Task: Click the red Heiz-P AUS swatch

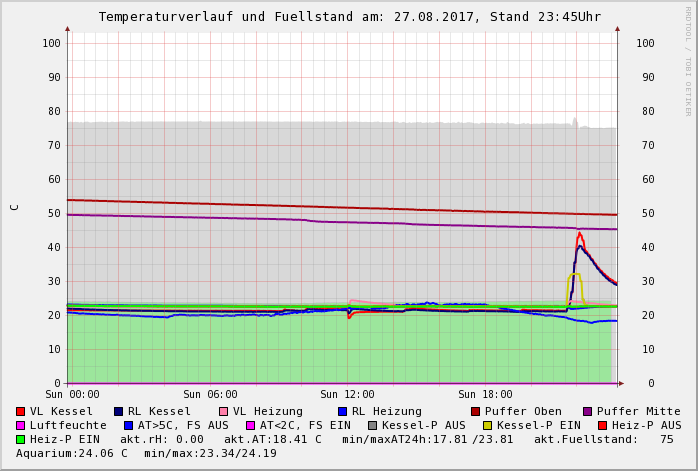Action: (x=603, y=426)
